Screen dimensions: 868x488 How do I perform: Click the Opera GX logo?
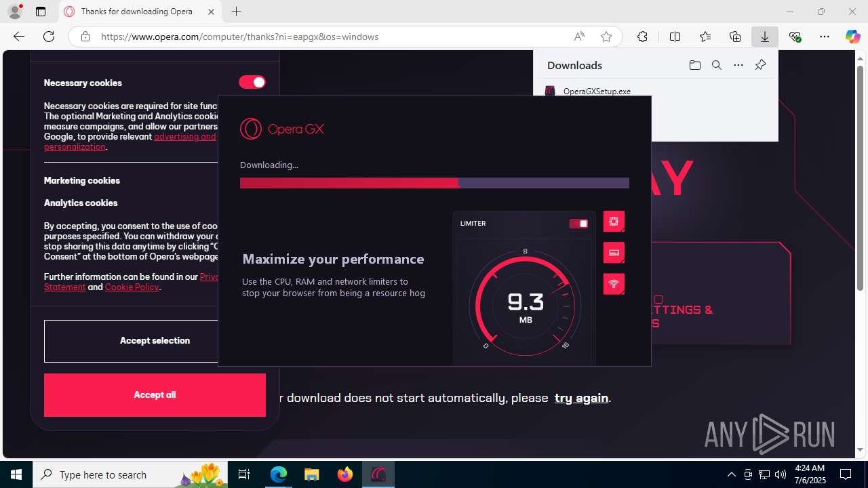(x=282, y=129)
